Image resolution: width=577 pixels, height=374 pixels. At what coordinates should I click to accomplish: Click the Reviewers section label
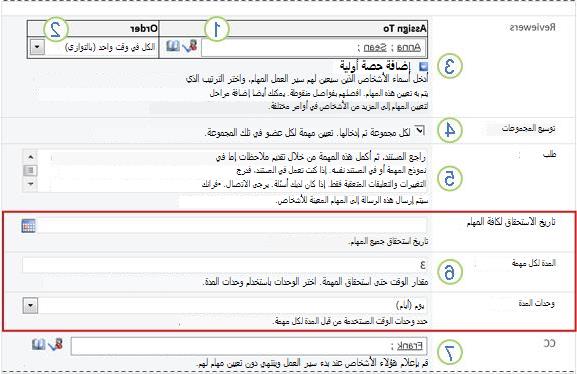coord(532,28)
